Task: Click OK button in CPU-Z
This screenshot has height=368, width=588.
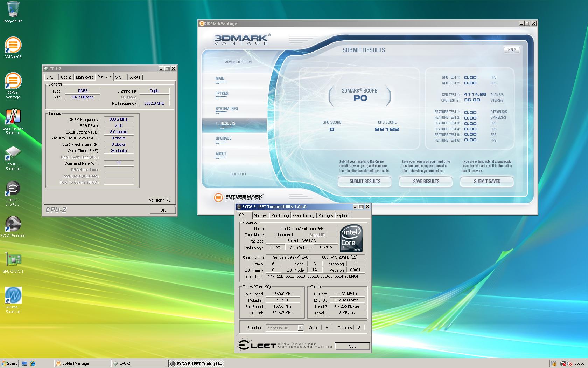Action: pos(163,210)
